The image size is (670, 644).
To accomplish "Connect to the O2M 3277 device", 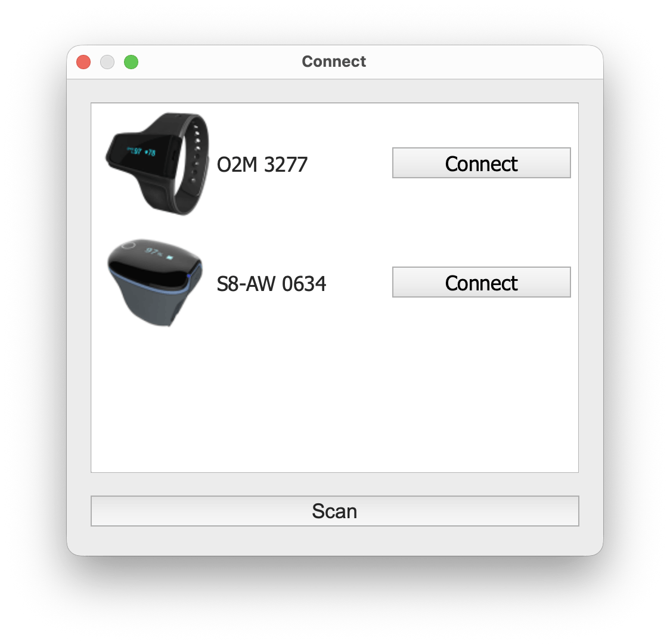I will point(481,163).
